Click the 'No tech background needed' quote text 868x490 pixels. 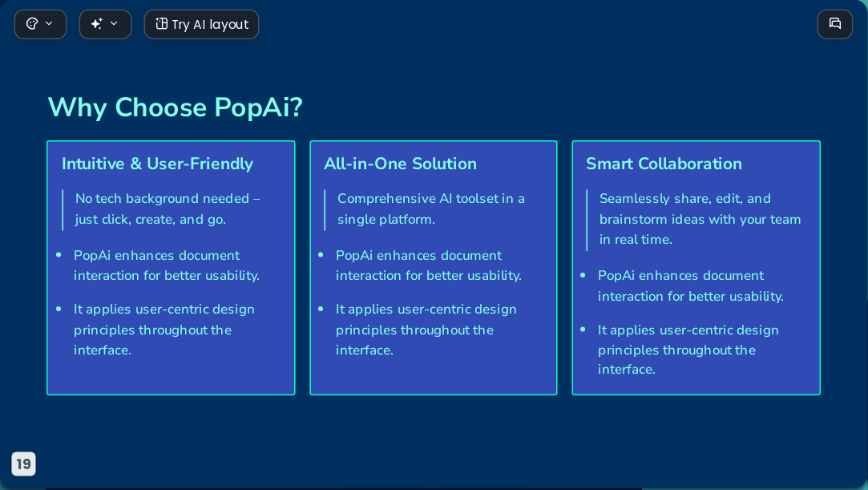point(168,209)
